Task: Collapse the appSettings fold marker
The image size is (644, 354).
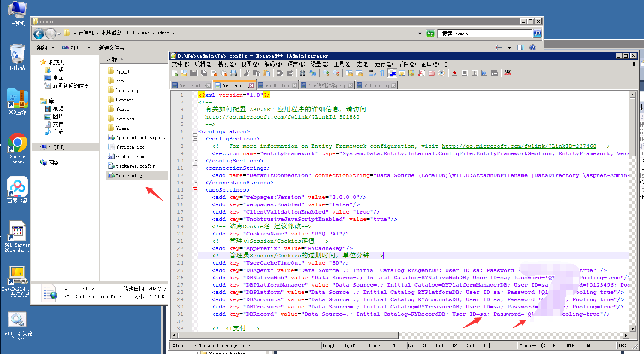Action: [195, 190]
